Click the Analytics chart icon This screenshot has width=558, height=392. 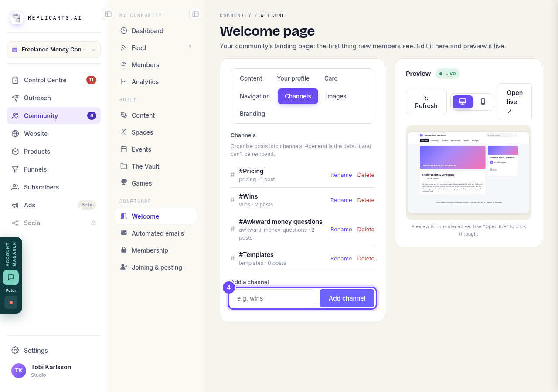click(124, 82)
